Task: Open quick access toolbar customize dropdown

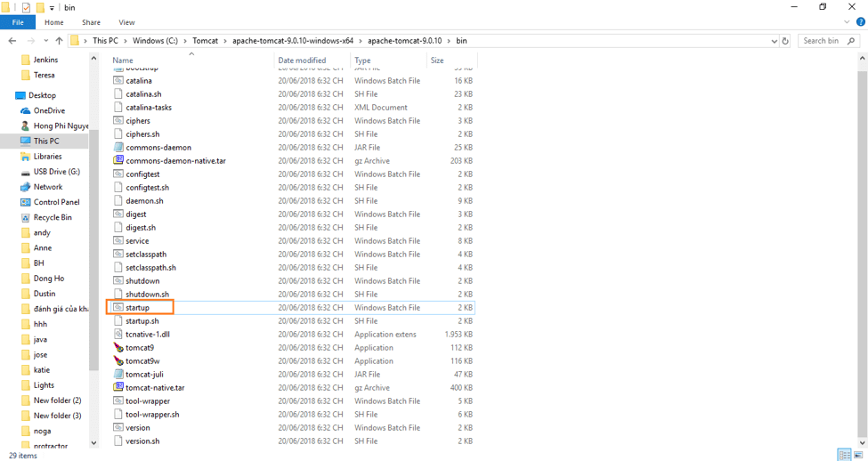Action: tap(52, 8)
